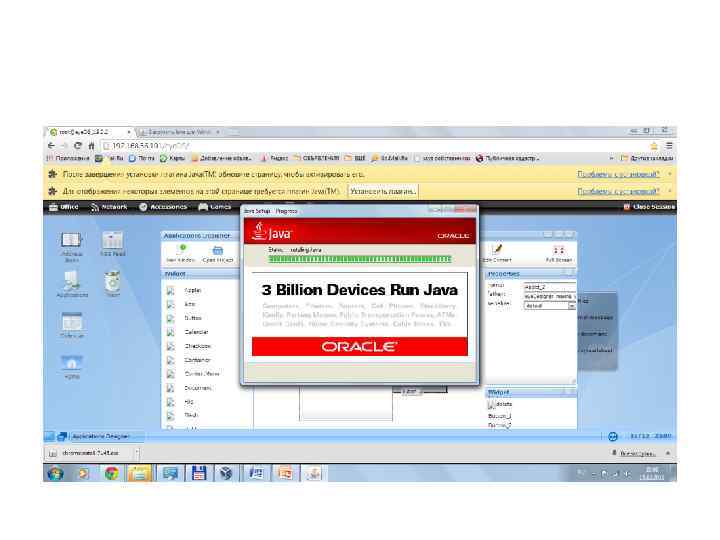
Task: Click the Java install progress bar
Action: click(x=360, y=259)
